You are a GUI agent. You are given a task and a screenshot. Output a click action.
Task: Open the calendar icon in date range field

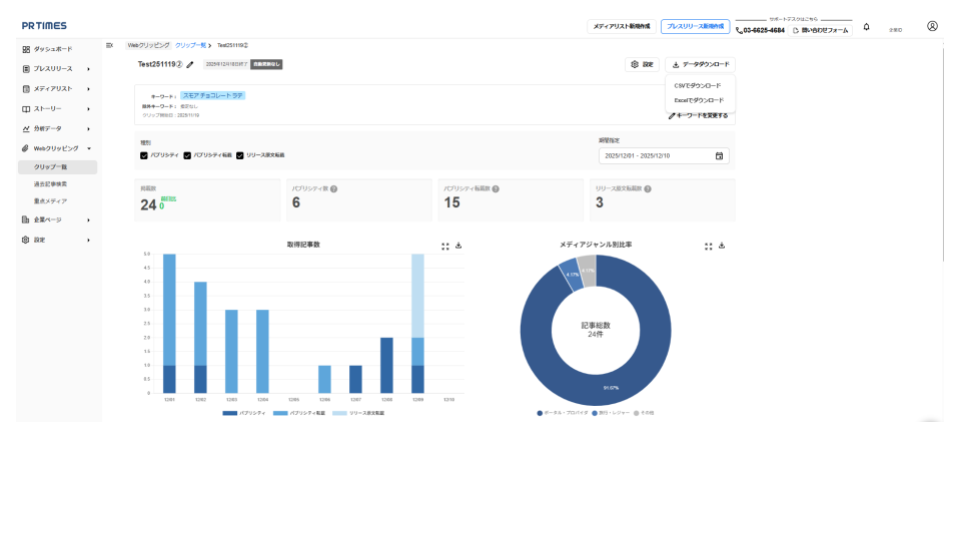719,156
